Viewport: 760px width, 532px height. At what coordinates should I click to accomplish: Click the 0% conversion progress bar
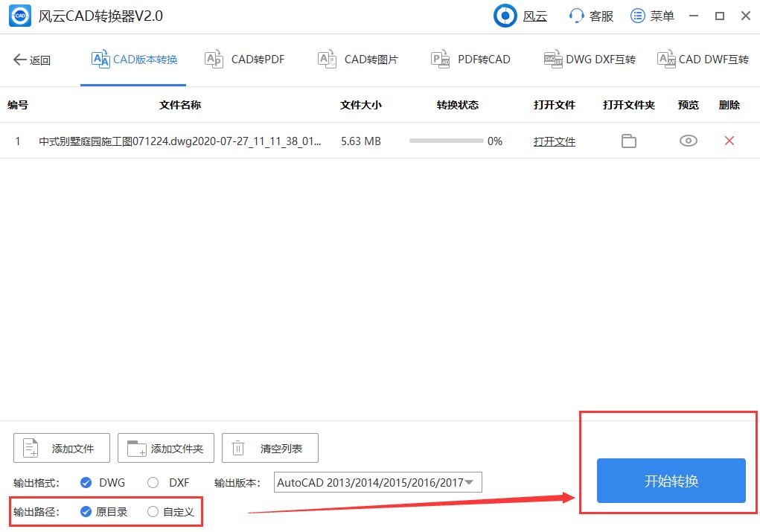pyautogui.click(x=447, y=141)
